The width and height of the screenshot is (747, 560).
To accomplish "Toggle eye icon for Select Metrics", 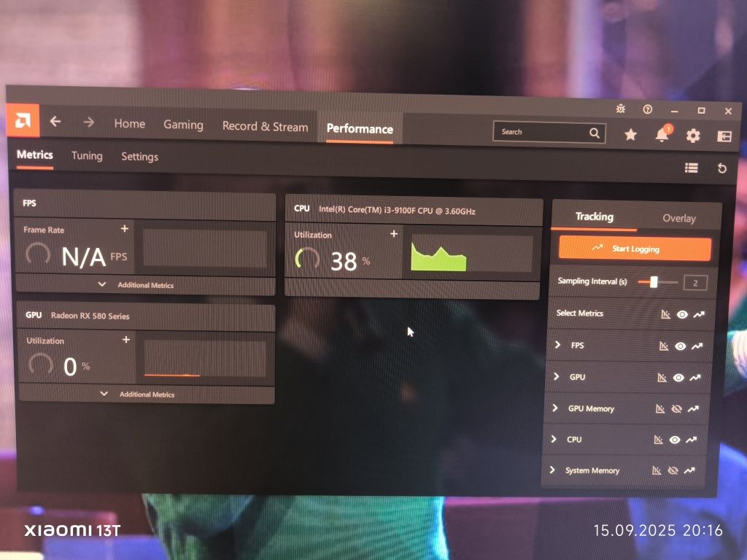I will click(682, 314).
